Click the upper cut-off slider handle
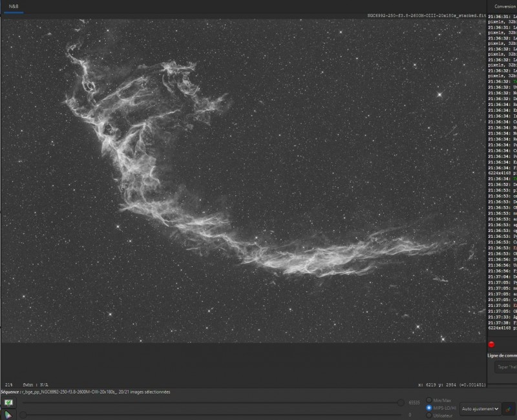The image size is (517, 420). coord(401,403)
